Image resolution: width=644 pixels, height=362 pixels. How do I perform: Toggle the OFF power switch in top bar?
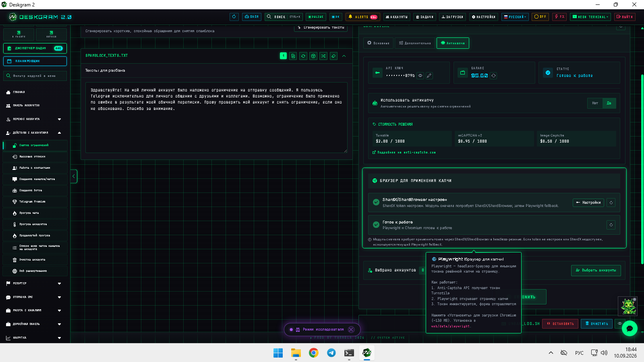coord(540,17)
